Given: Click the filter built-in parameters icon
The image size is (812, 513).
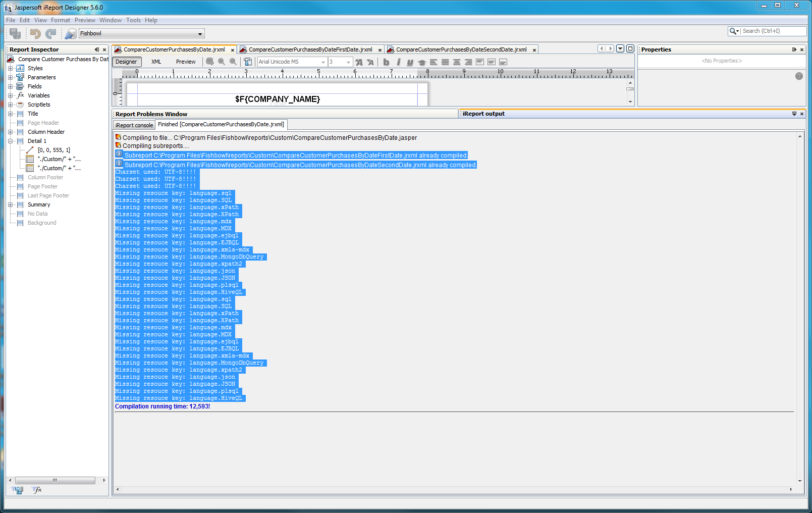Looking at the screenshot, I should pyautogui.click(x=18, y=490).
